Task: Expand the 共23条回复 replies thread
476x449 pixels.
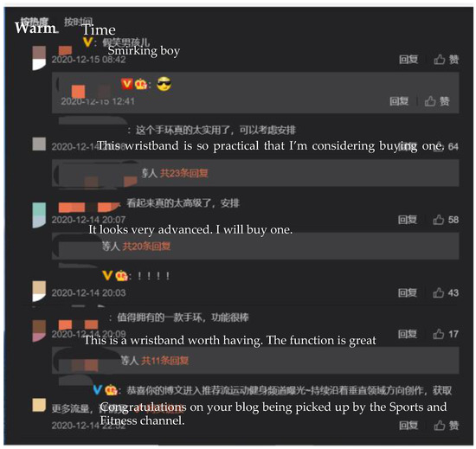Action: pyautogui.click(x=184, y=173)
